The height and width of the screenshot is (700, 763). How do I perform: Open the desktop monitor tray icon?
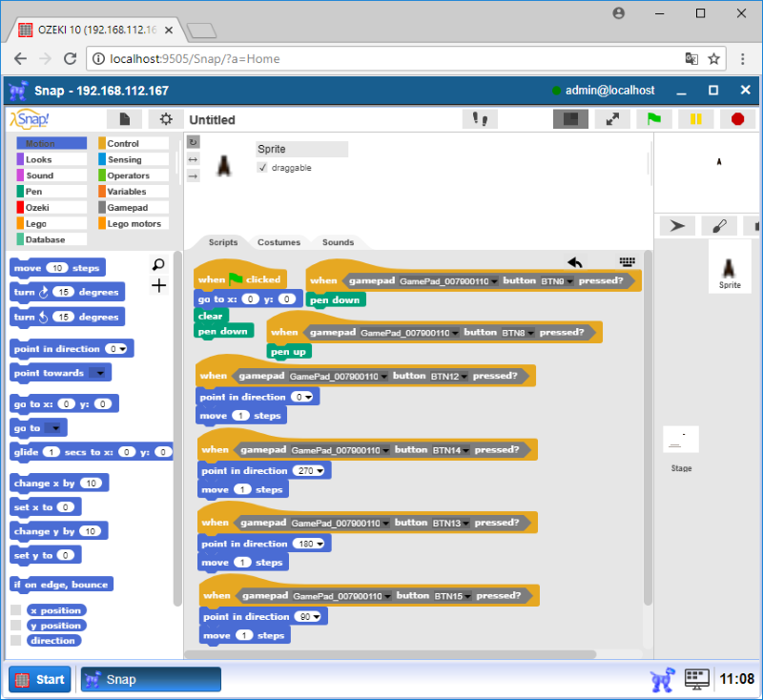click(697, 679)
